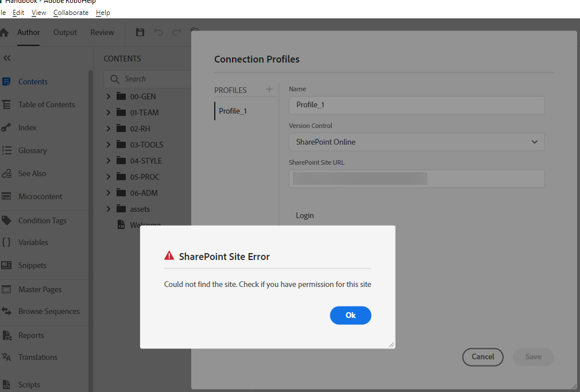The image size is (580, 392).
Task: Cancel the Connection Profiles dialog
Action: point(482,357)
